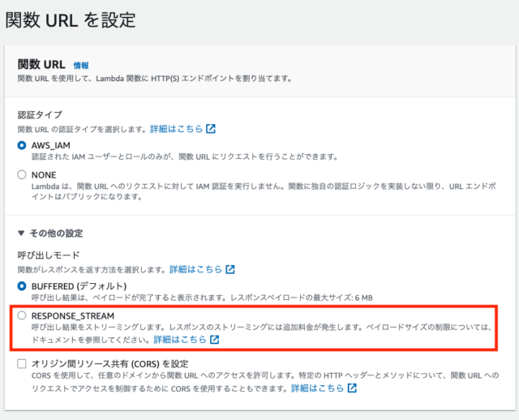
Task: Click the オリジン間リソース共有 (CORS) を設定 label
Action: coord(110,364)
